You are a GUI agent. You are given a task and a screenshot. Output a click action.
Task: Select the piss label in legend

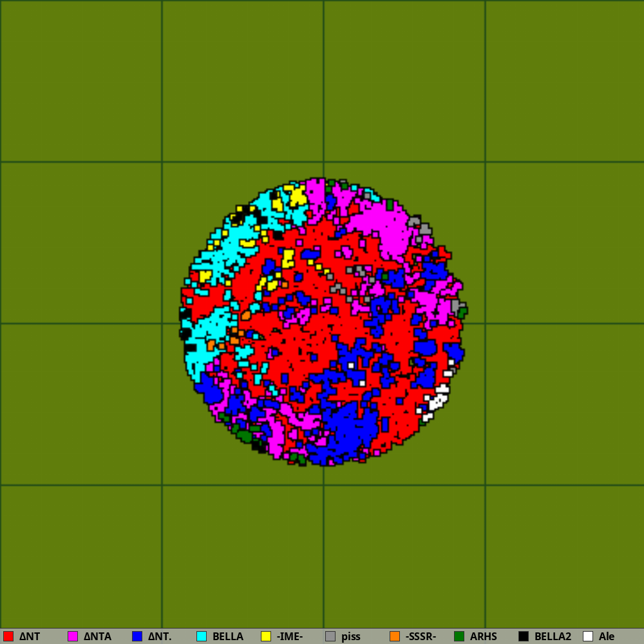[x=351, y=637]
